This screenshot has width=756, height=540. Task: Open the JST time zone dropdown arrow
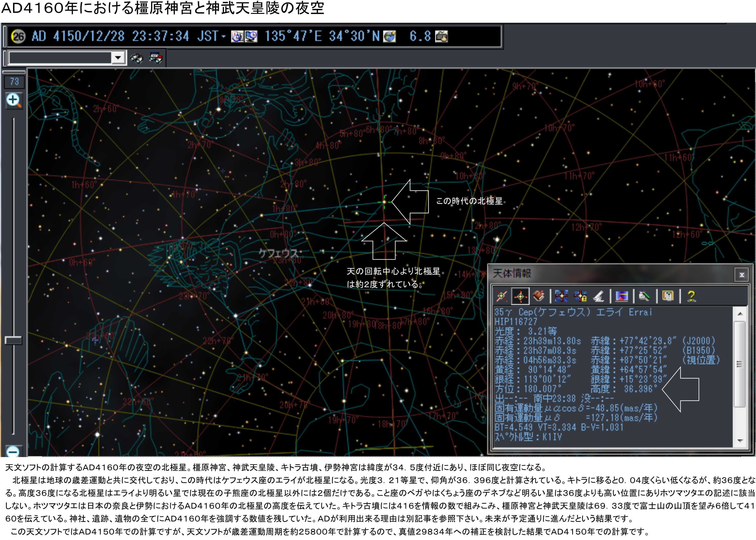(x=224, y=36)
